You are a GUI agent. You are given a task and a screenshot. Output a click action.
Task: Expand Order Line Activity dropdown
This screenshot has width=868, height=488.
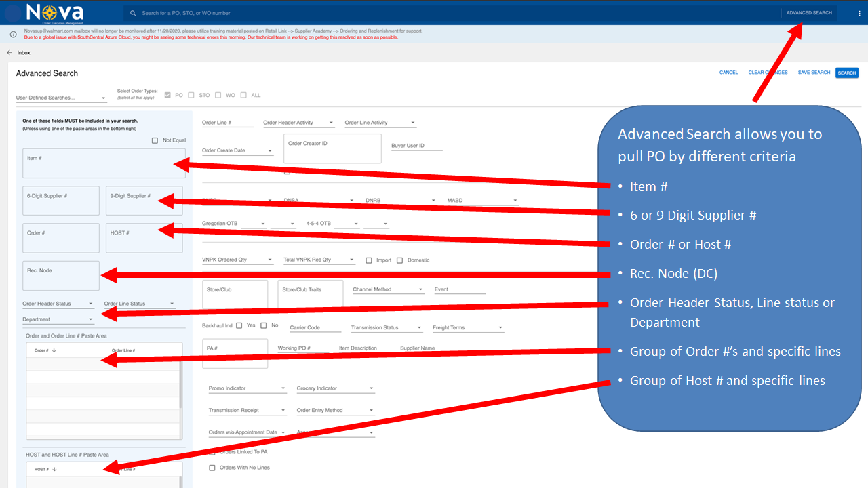coord(380,123)
